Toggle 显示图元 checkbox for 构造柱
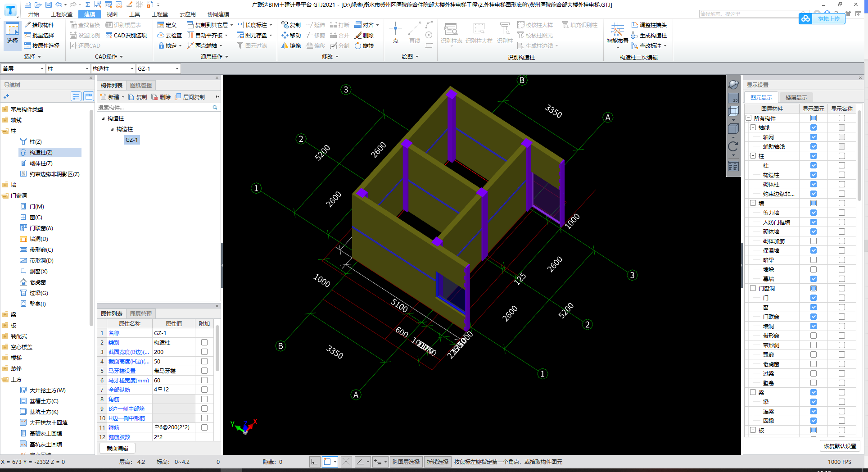This screenshot has height=472, width=868. (x=814, y=175)
